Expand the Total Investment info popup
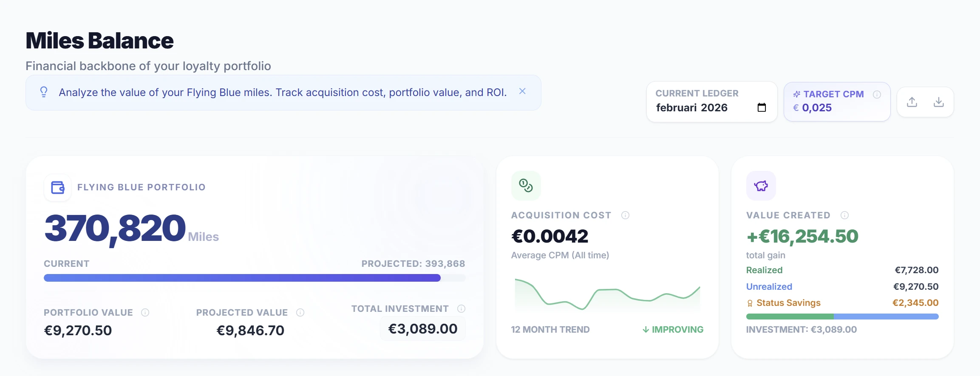Screen dimensions: 980x376 pyautogui.click(x=461, y=309)
